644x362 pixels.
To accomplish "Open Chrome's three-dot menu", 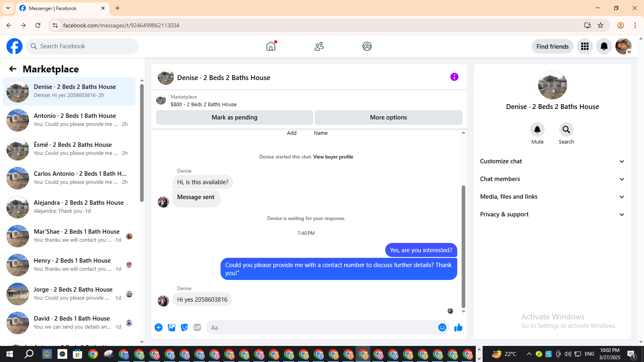I will tap(635, 25).
